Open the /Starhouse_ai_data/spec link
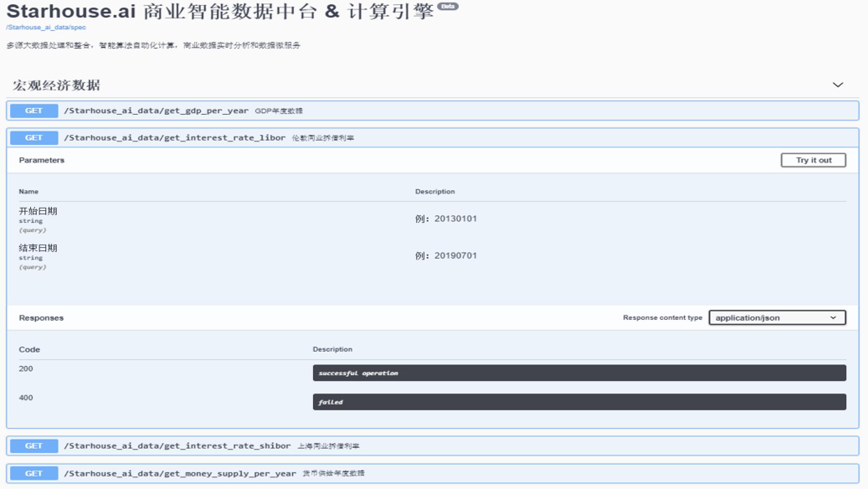Screen dimensions: 868x489 tap(46, 27)
